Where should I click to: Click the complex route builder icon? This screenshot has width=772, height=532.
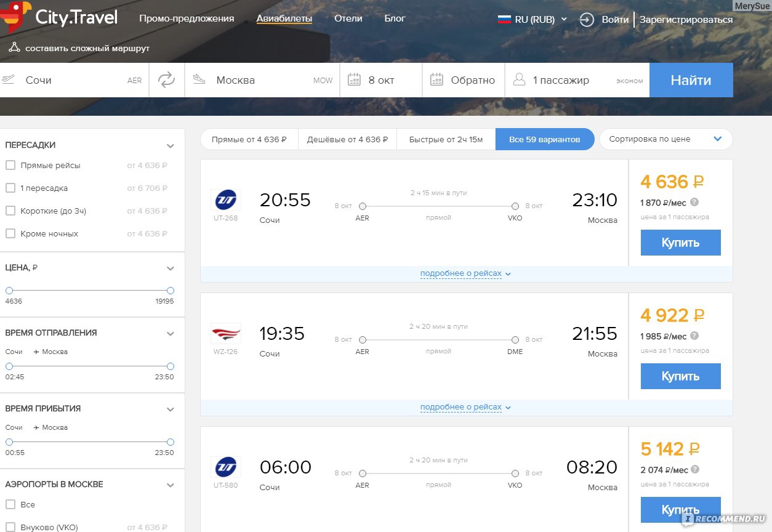[x=14, y=47]
